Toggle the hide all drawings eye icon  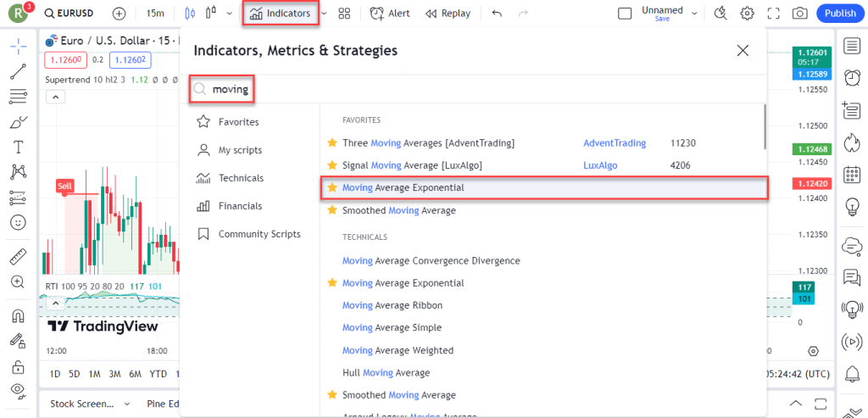tap(18, 390)
